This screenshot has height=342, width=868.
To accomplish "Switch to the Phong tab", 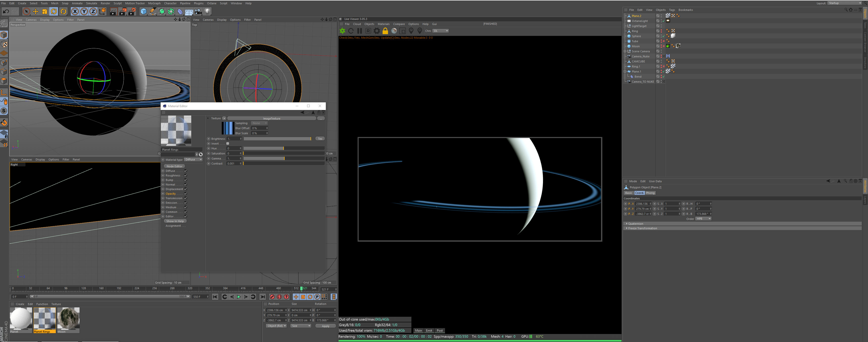I will click(x=650, y=193).
